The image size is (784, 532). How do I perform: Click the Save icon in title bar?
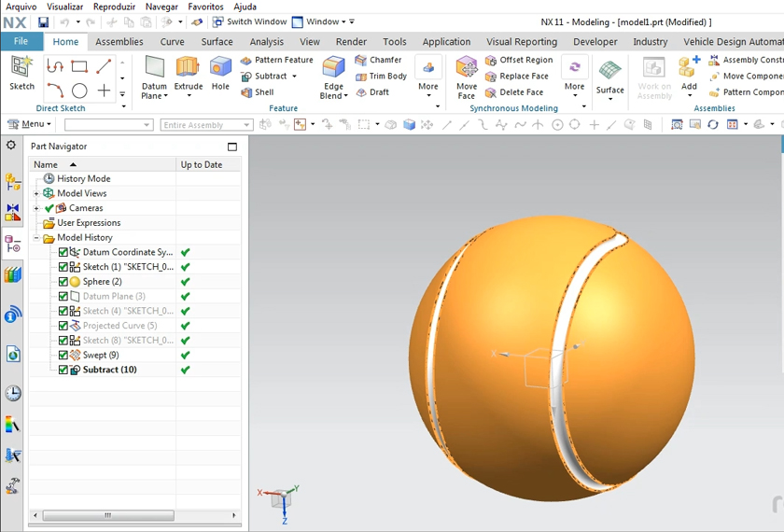click(43, 22)
